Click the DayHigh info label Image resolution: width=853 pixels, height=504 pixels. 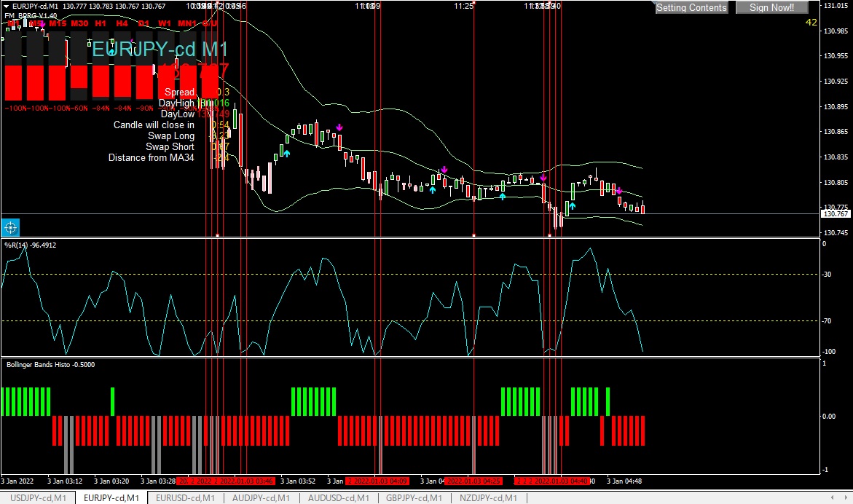(x=176, y=103)
